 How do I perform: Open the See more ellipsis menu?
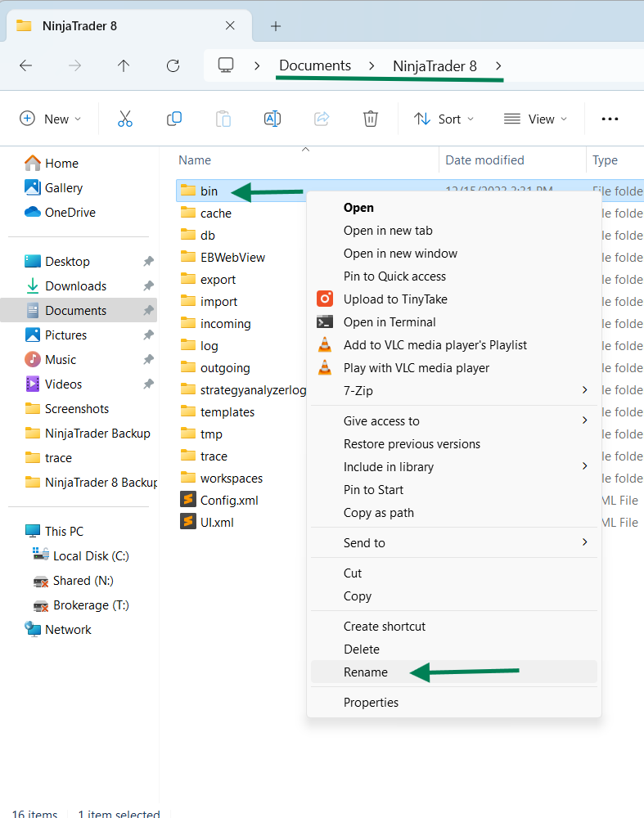[x=610, y=119]
